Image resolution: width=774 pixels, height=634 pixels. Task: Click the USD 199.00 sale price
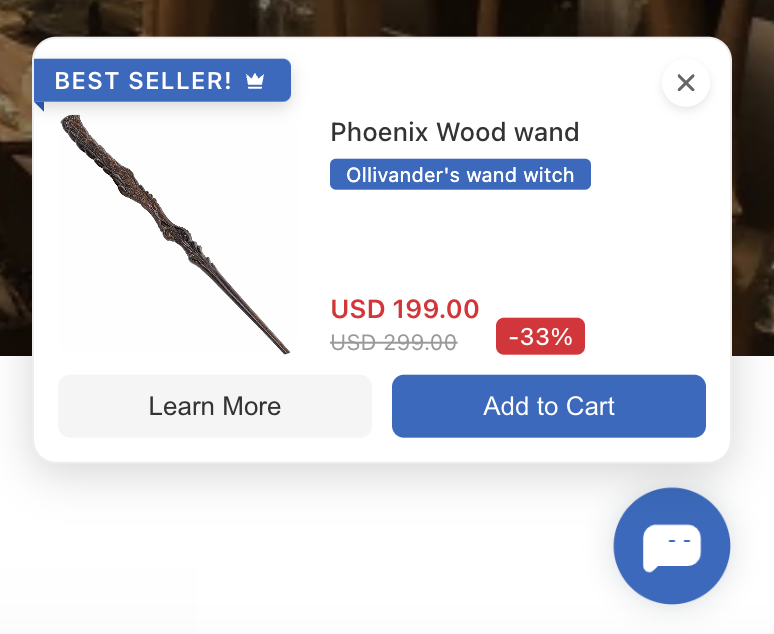pos(405,309)
